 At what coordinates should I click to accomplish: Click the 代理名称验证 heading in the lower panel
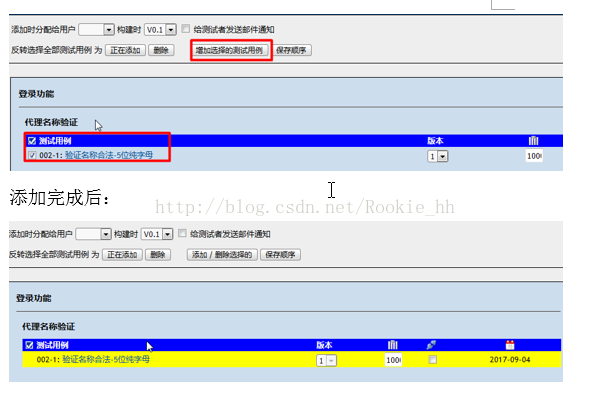[49, 326]
